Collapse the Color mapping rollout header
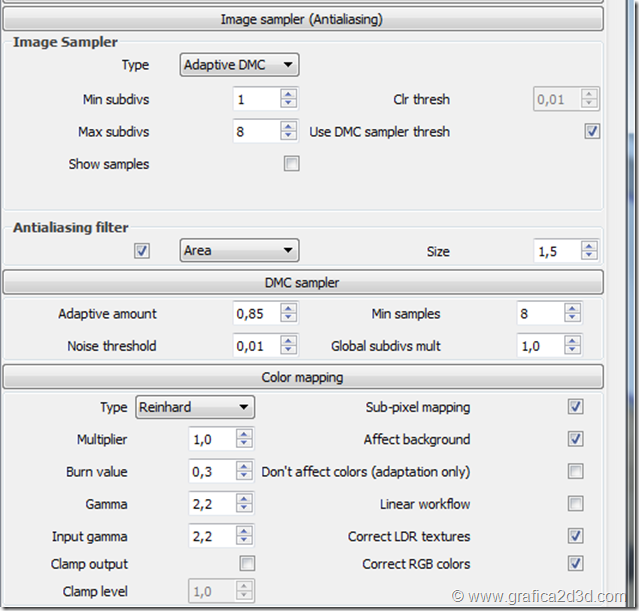Image resolution: width=639 pixels, height=611 pixels. pyautogui.click(x=302, y=377)
